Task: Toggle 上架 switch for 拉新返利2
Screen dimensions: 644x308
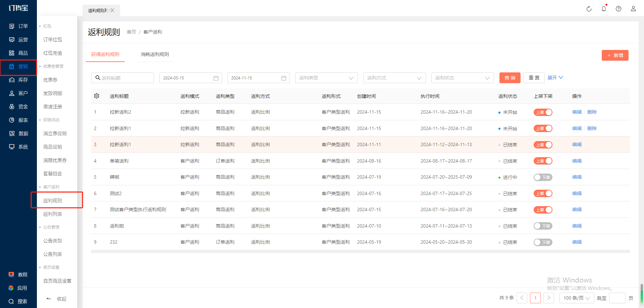Action: (x=543, y=112)
